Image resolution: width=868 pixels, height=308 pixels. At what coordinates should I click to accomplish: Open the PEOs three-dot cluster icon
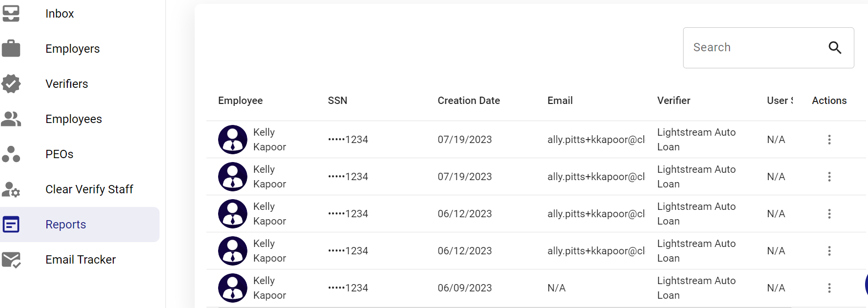point(11,154)
